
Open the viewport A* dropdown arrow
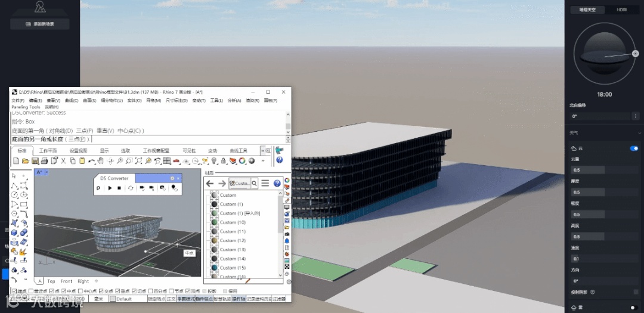[47, 172]
